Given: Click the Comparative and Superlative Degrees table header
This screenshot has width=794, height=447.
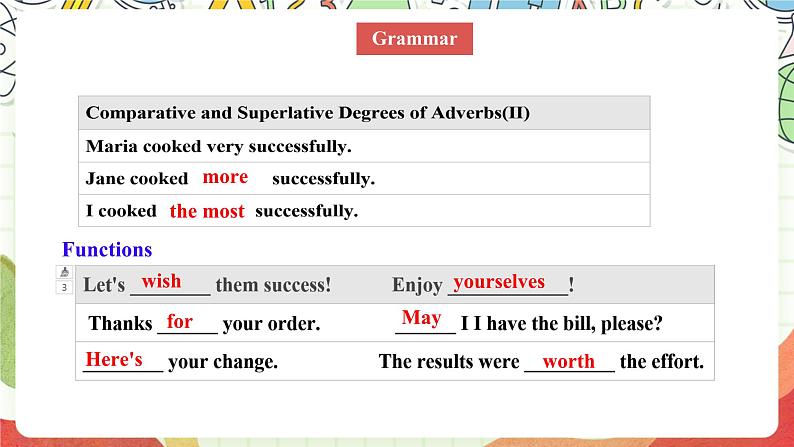Looking at the screenshot, I should point(308,113).
